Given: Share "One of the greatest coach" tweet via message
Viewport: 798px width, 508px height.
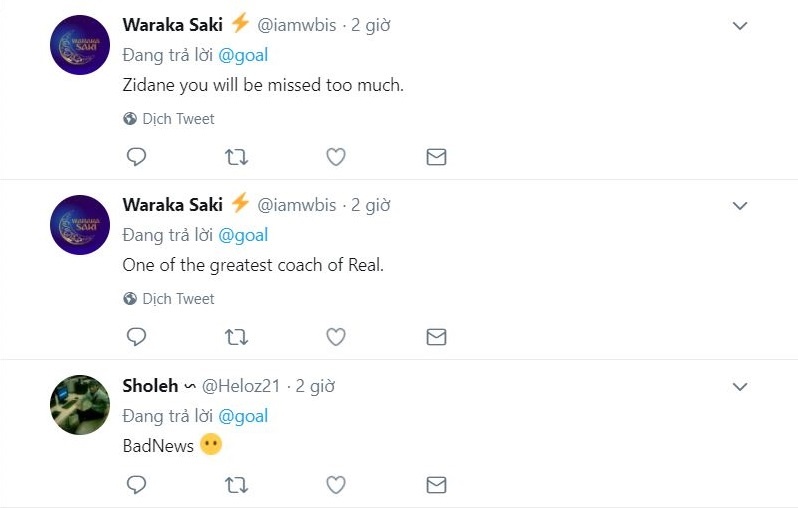Looking at the screenshot, I should [436, 337].
